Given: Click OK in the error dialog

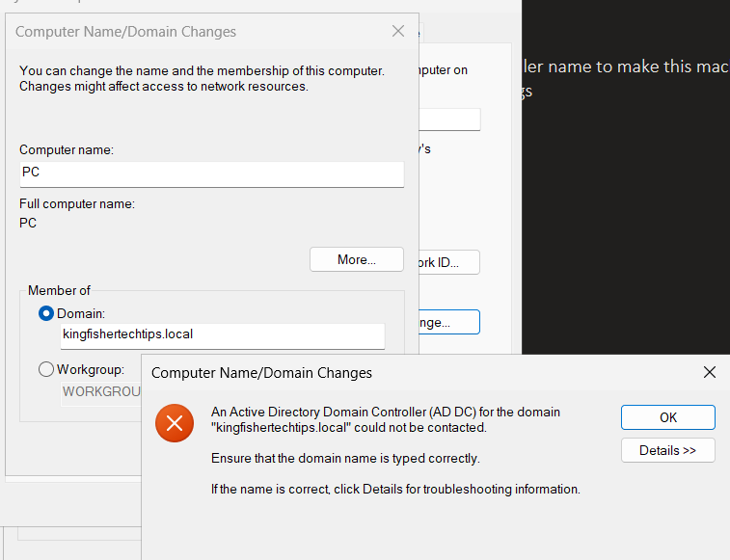Looking at the screenshot, I should [667, 417].
